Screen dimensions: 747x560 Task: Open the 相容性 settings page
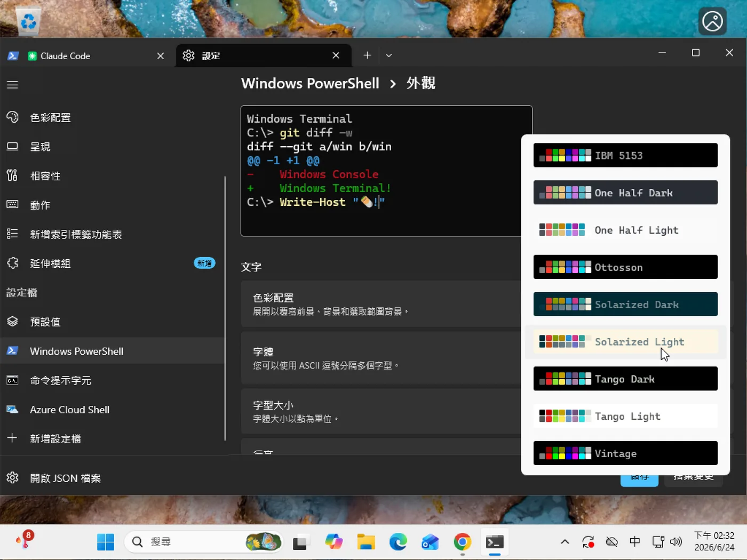113,176
